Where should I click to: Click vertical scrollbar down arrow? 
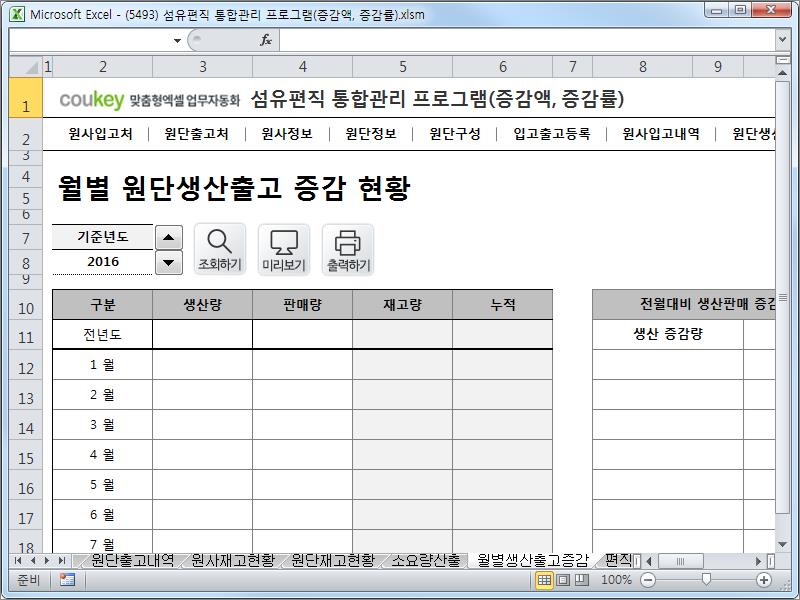(x=782, y=545)
